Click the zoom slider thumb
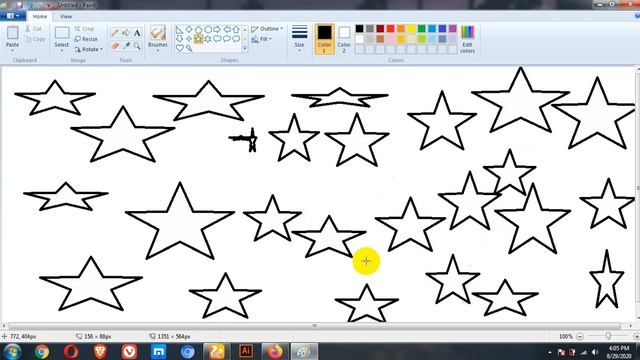The image size is (640, 360). coord(608,336)
